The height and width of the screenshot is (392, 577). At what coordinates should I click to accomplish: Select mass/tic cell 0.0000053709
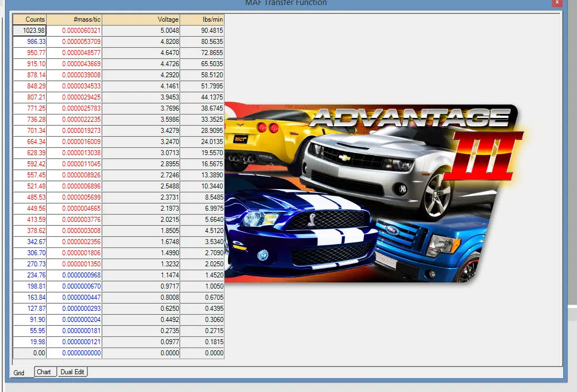[x=74, y=42]
